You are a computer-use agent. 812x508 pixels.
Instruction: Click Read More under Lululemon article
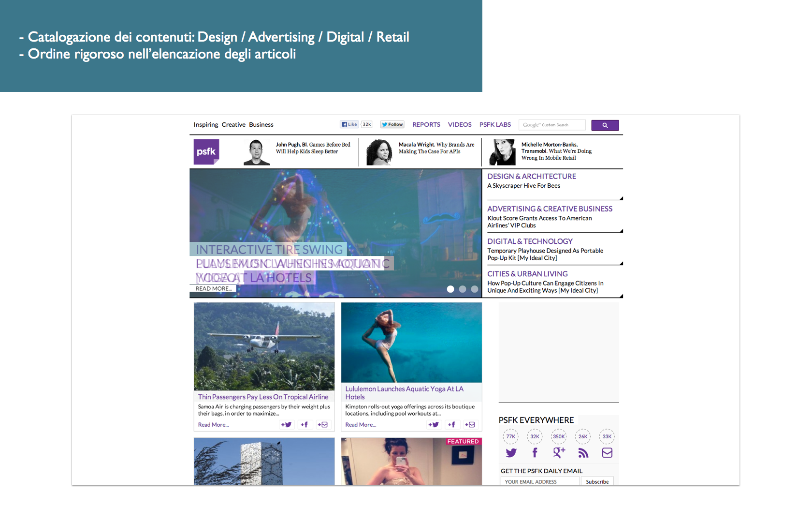pyautogui.click(x=361, y=425)
